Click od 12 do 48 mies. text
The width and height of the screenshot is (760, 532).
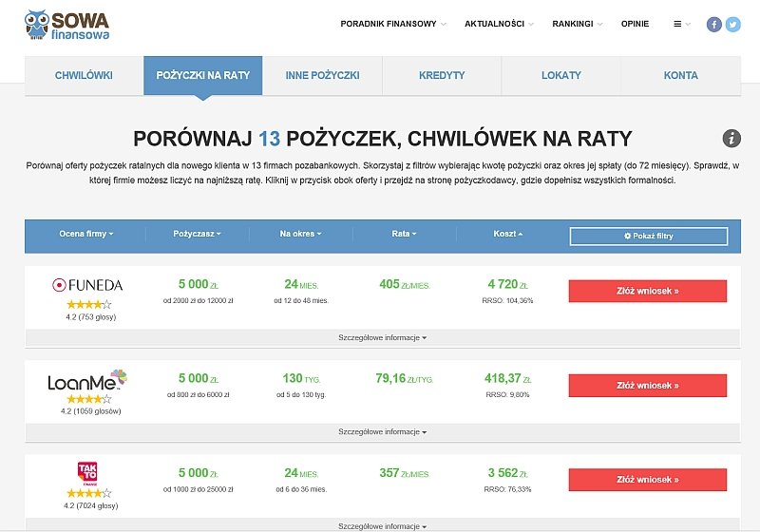301,300
